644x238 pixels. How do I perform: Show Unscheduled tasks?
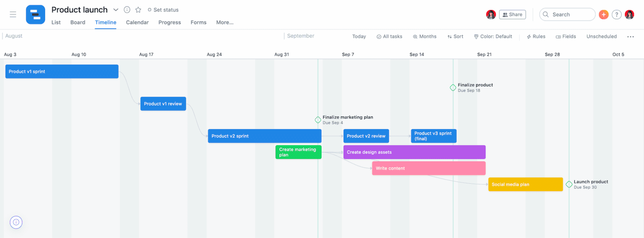601,36
